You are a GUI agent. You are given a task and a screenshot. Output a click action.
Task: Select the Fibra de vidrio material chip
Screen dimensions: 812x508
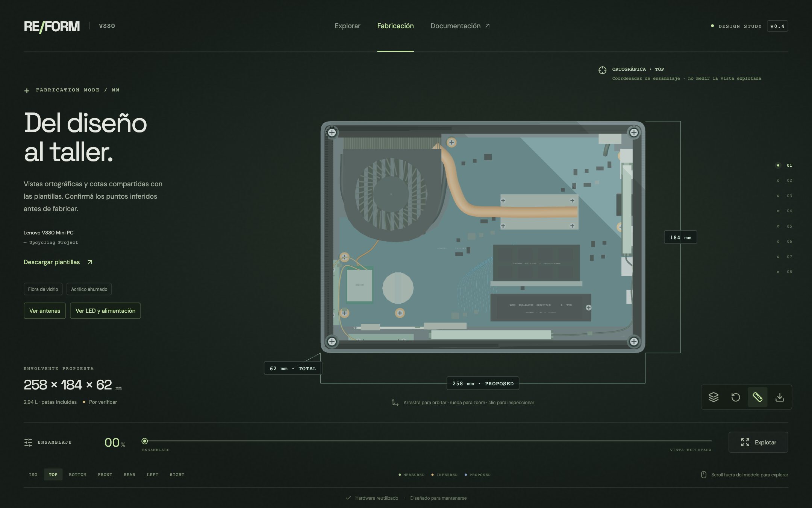point(43,289)
